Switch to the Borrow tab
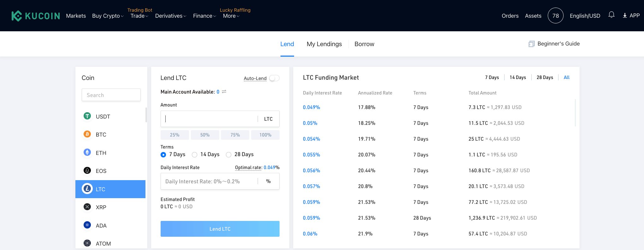 pyautogui.click(x=364, y=44)
